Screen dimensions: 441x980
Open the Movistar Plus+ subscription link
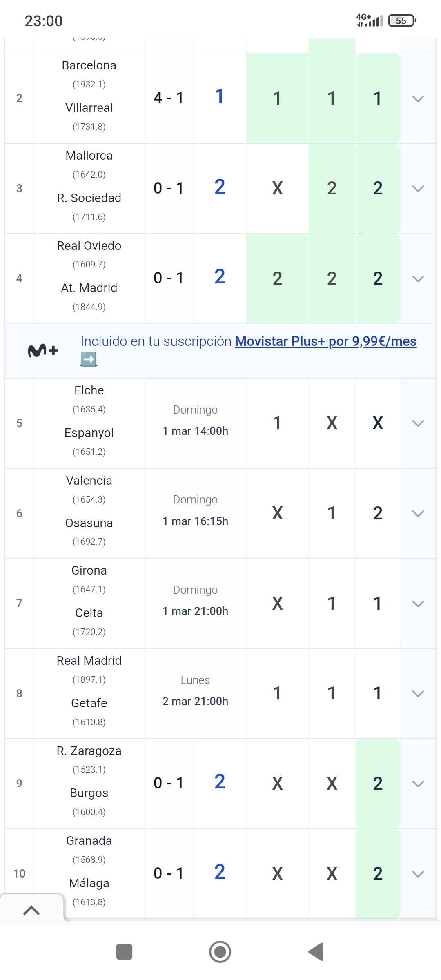click(325, 341)
